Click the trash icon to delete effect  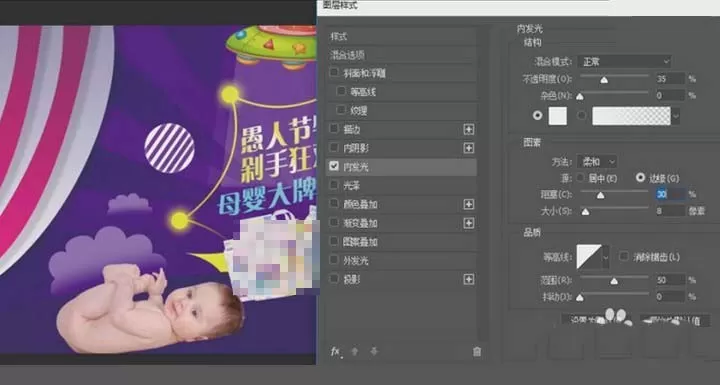pyautogui.click(x=477, y=352)
